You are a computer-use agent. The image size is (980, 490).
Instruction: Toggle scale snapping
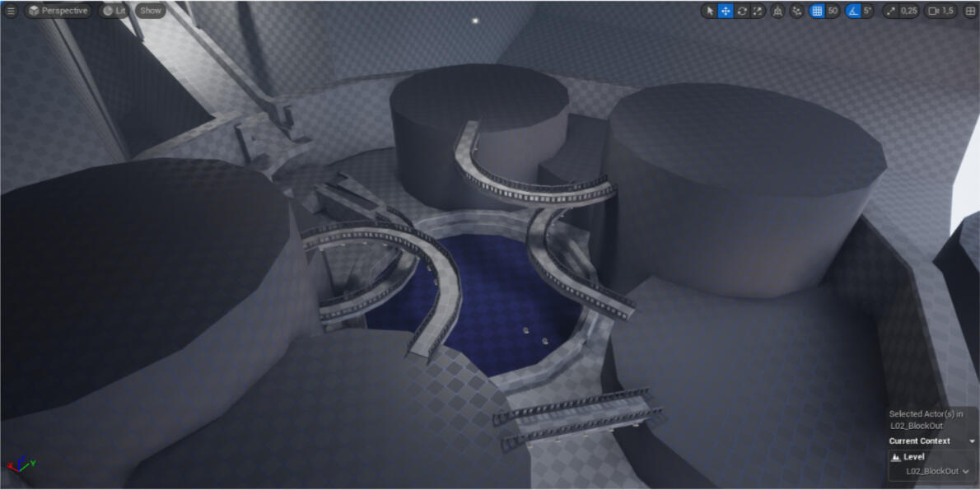(x=892, y=11)
